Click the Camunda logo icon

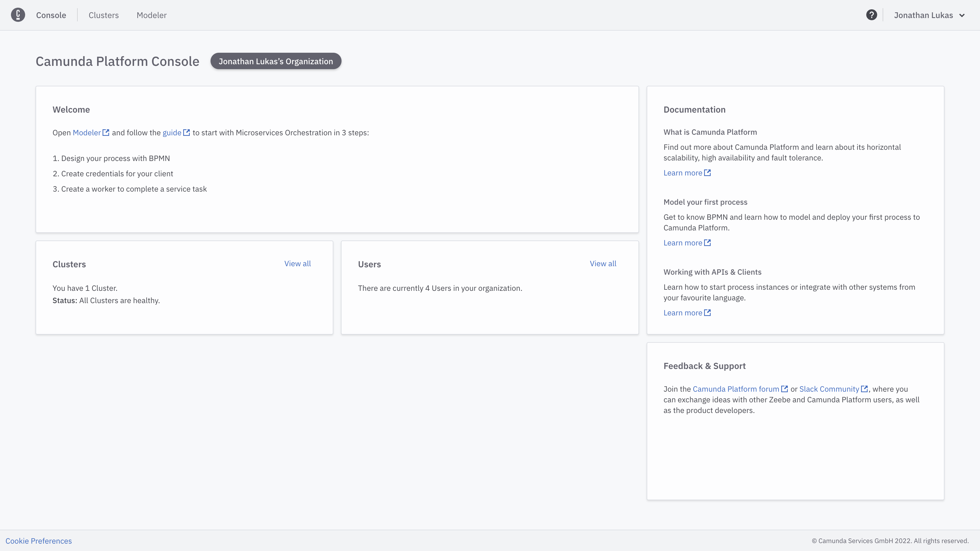18,15
